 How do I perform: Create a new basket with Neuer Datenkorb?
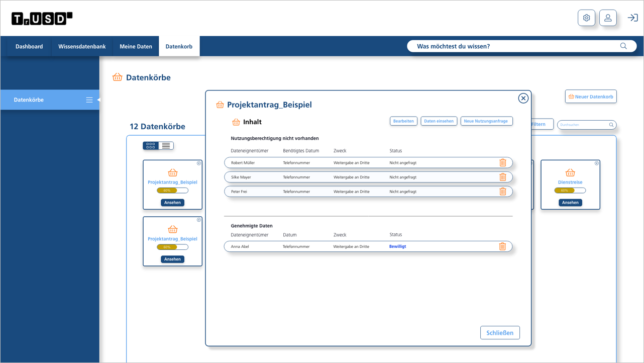pos(591,97)
